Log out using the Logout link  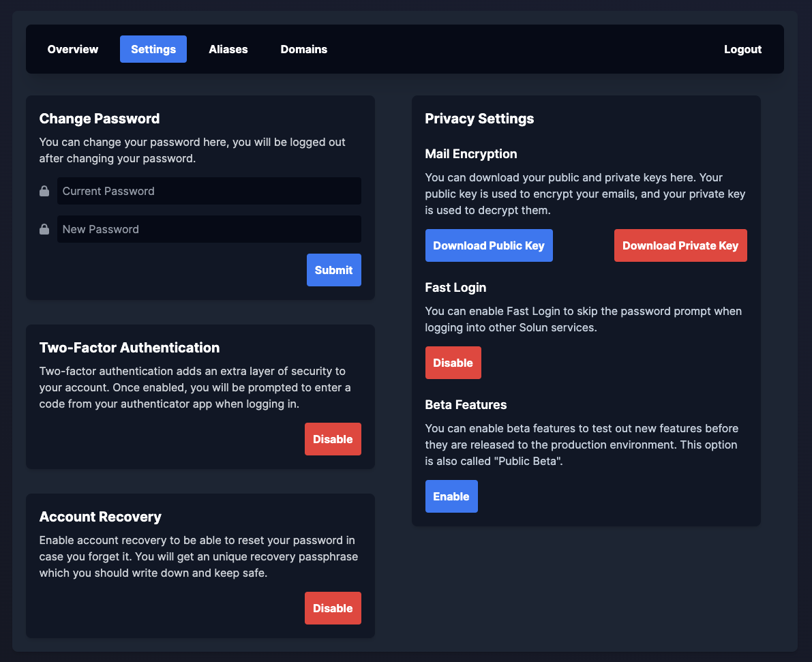pyautogui.click(x=742, y=49)
